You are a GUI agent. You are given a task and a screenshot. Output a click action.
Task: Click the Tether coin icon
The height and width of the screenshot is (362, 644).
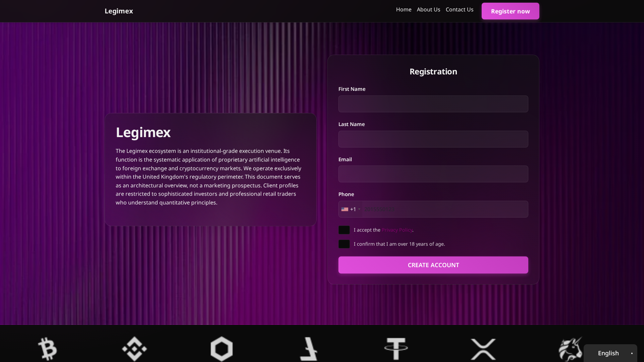396,349
